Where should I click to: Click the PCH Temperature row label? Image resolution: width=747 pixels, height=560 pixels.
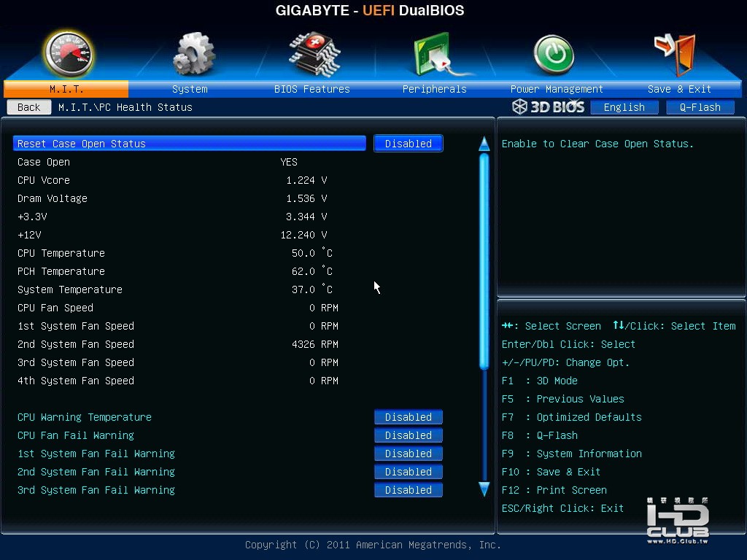click(61, 271)
